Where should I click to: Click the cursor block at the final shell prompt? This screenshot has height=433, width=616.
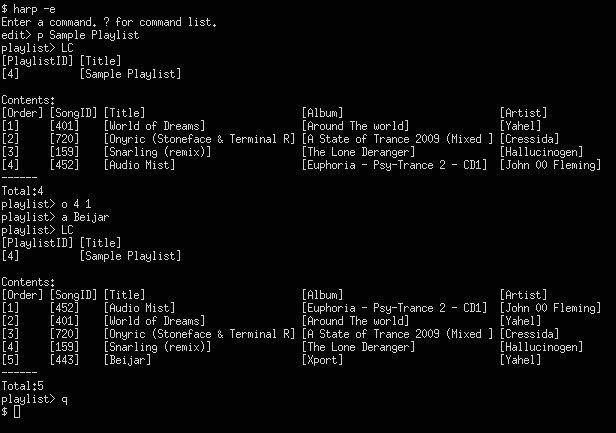(17, 412)
